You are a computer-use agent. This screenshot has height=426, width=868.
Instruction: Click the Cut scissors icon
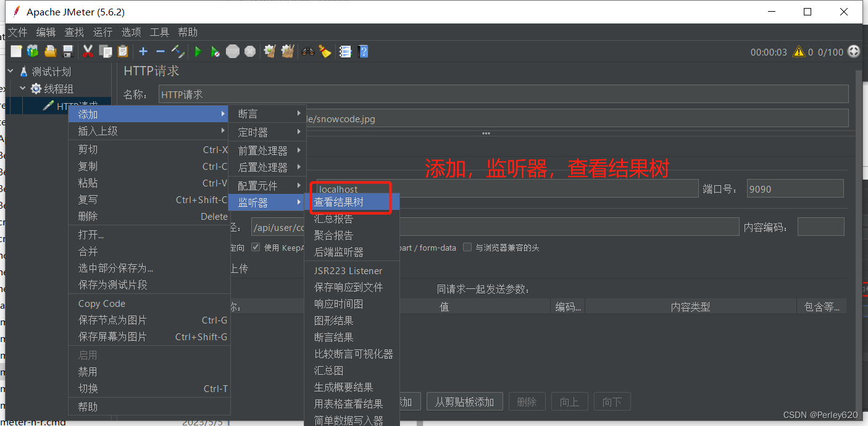pyautogui.click(x=88, y=52)
